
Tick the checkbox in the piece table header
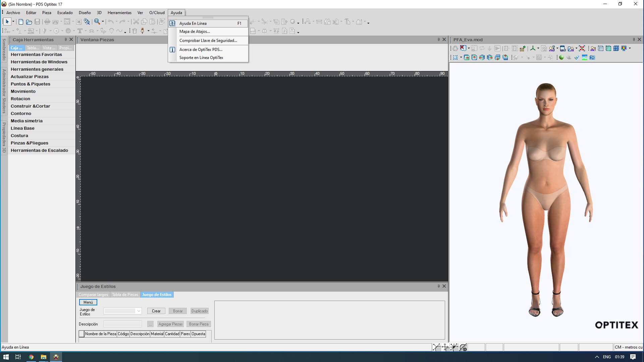[x=82, y=334]
